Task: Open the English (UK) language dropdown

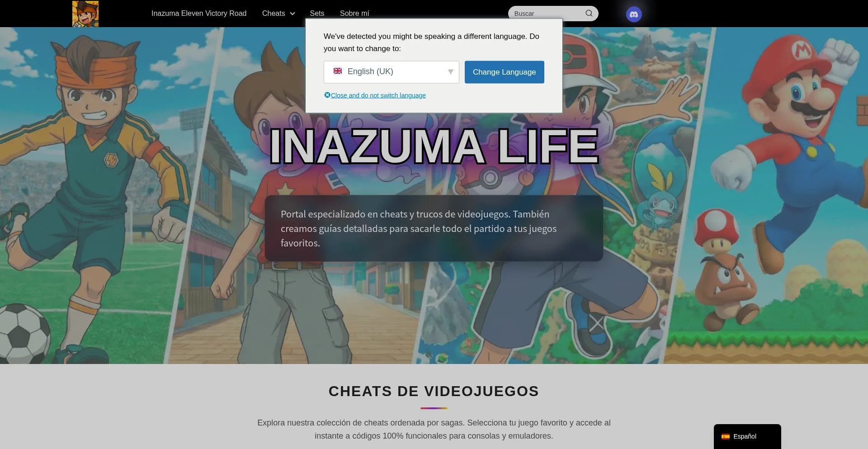Action: 392,72
